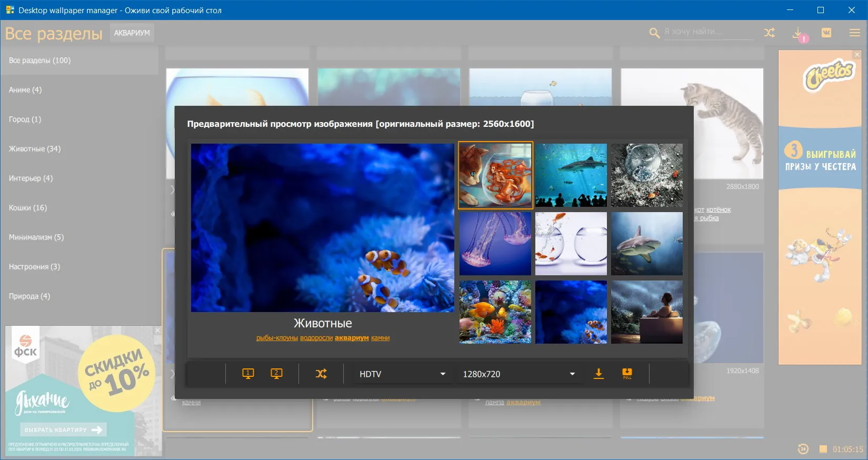Select the jellyfish thumbnail in preview grid
Image resolution: width=868 pixels, height=460 pixels.
point(495,244)
